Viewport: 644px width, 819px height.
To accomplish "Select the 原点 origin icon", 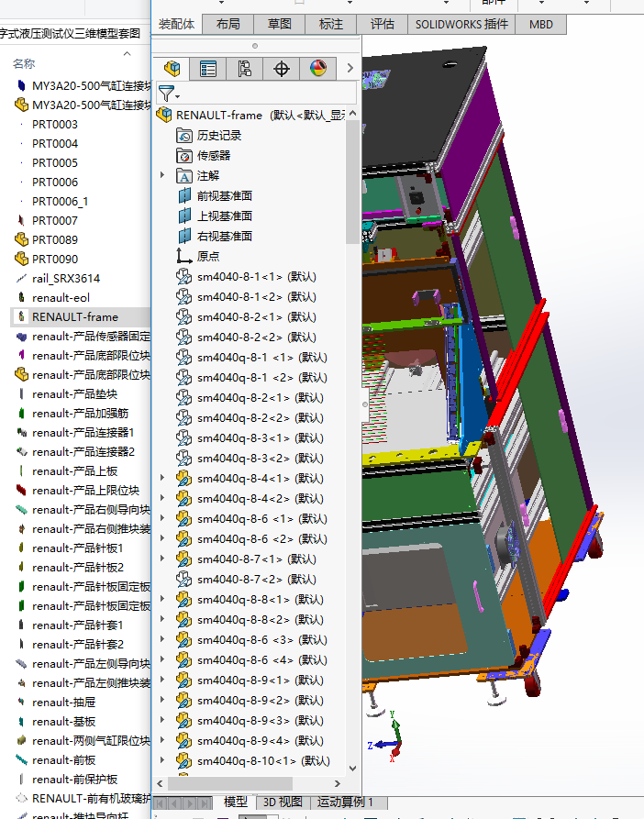I will 183,256.
